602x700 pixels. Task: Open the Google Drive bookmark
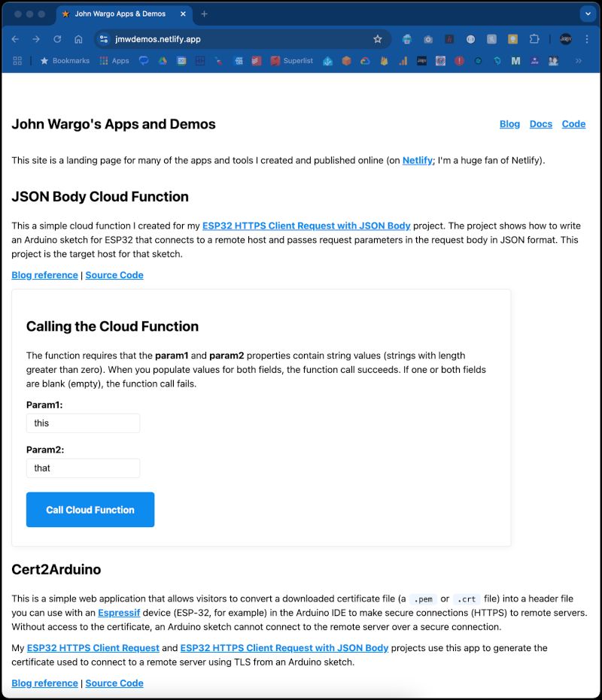coord(163,61)
